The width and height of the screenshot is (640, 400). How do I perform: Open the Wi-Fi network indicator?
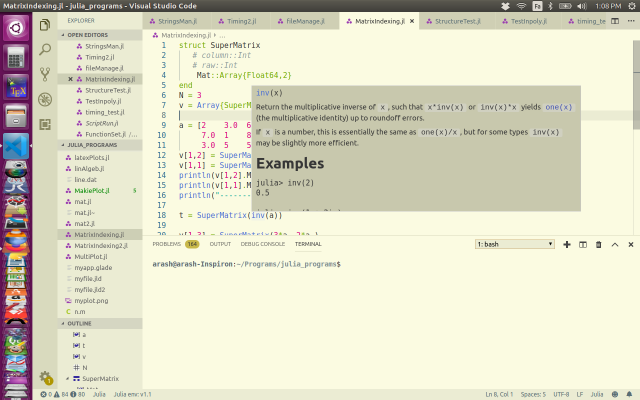[521, 6]
